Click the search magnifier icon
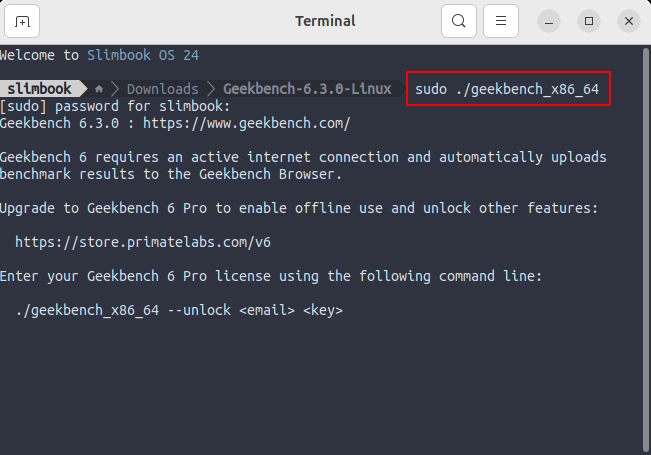This screenshot has height=455, width=651. pyautogui.click(x=458, y=21)
